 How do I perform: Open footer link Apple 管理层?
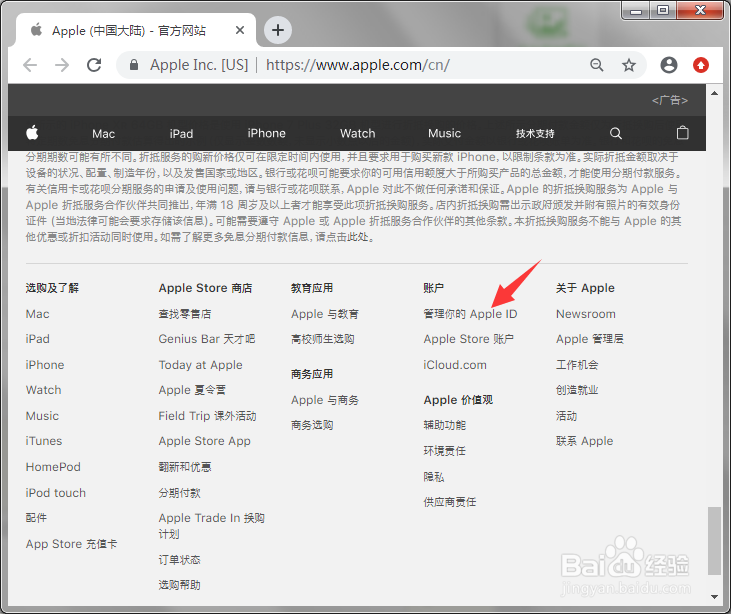coord(590,339)
